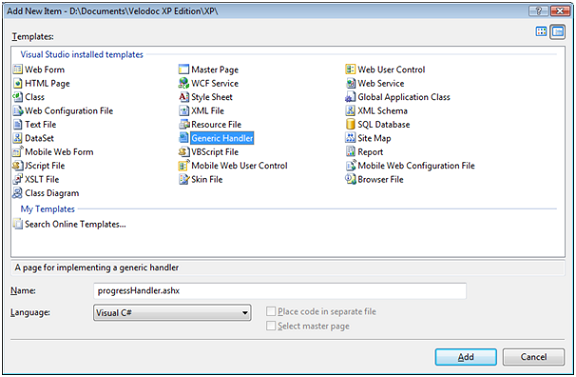
Task: Select the Master Page template icon
Action: tap(184, 69)
